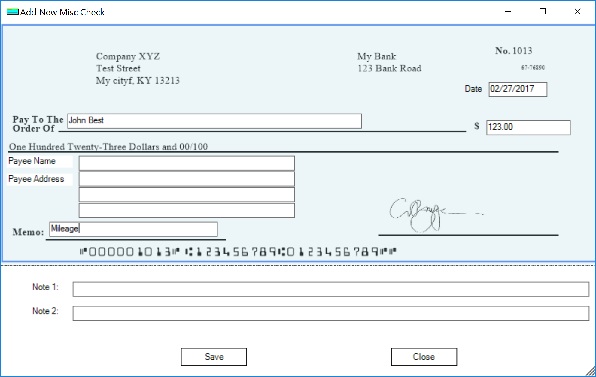Click the Memo: label
Image resolution: width=596 pixels, height=377 pixels.
(x=29, y=232)
